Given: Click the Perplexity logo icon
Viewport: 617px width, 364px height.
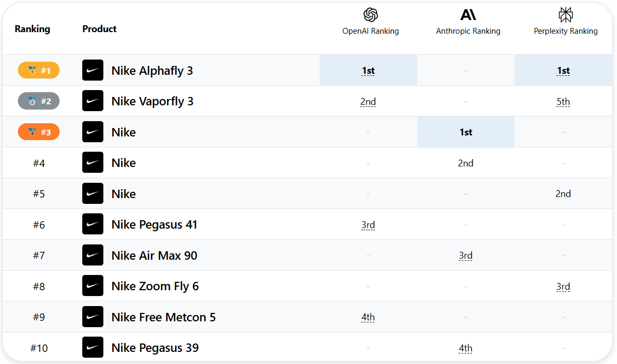Looking at the screenshot, I should pos(566,15).
